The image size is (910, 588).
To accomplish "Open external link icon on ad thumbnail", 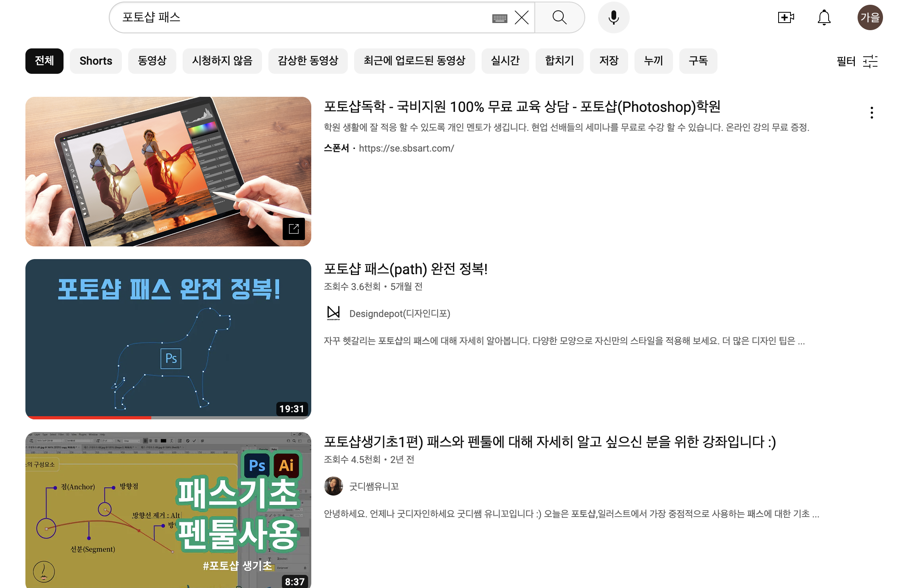I will coord(294,229).
